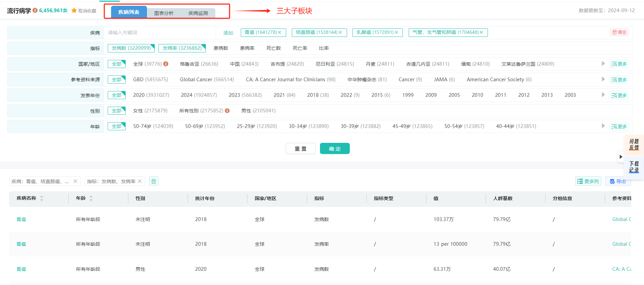Deselect the 发病数 indicator option
644x285 pixels.
point(131,48)
